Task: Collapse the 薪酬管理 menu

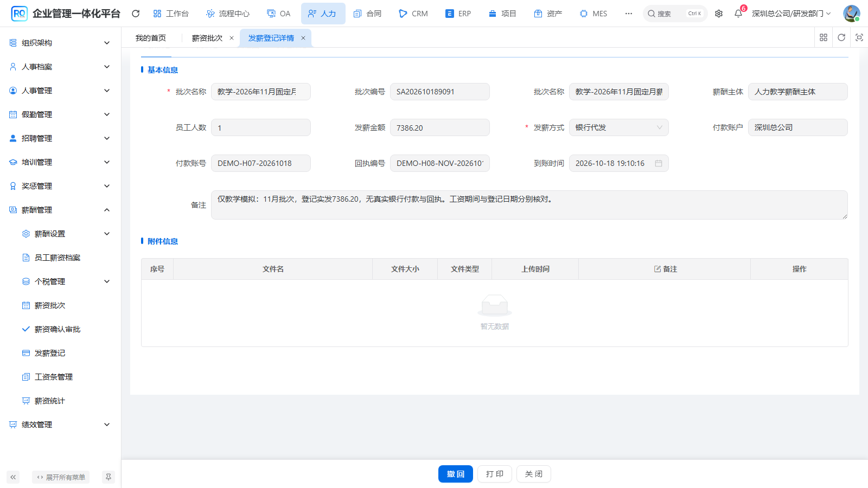Action: [x=107, y=210]
